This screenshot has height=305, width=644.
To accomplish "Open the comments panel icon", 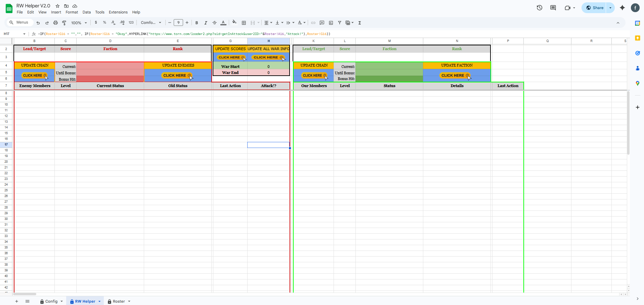I will click(553, 8).
